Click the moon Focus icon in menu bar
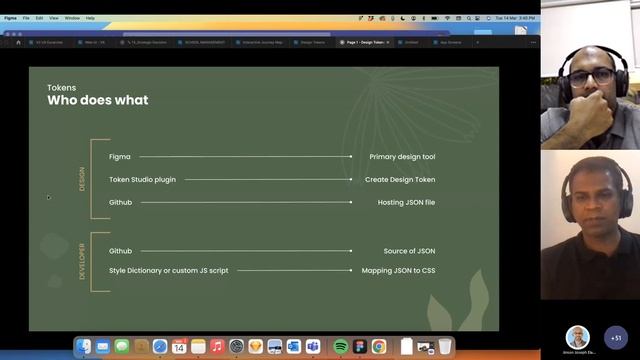640x360 pixels. point(403,18)
